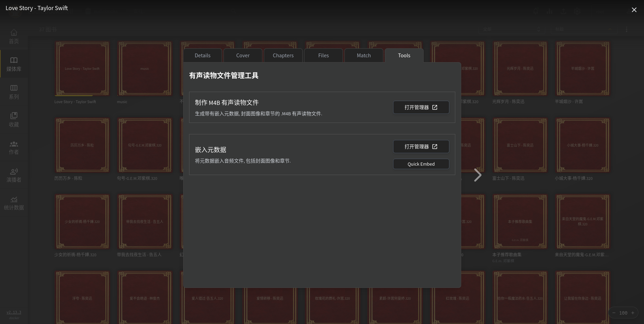Click the 玫瑰花的葬礼-许嵩.320 cover
This screenshot has width=644, height=324.
coord(332,306)
